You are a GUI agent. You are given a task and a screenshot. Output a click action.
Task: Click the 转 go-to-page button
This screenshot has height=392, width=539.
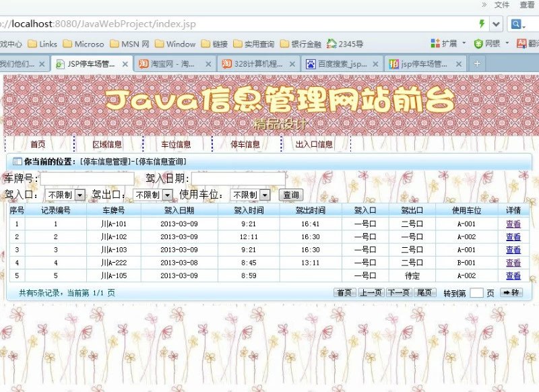(511, 292)
